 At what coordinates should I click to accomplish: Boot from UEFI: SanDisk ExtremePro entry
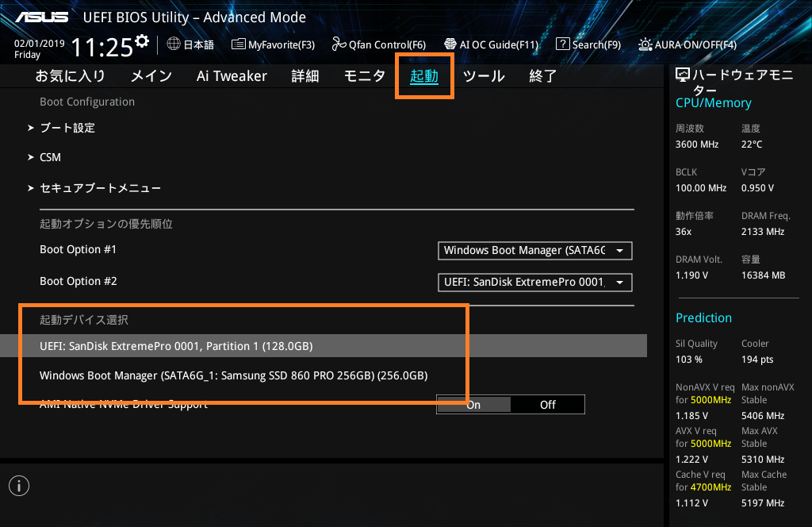(176, 346)
